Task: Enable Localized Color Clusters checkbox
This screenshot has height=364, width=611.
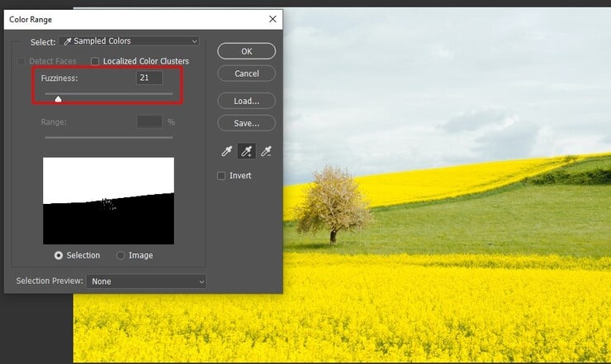Action: pos(95,61)
